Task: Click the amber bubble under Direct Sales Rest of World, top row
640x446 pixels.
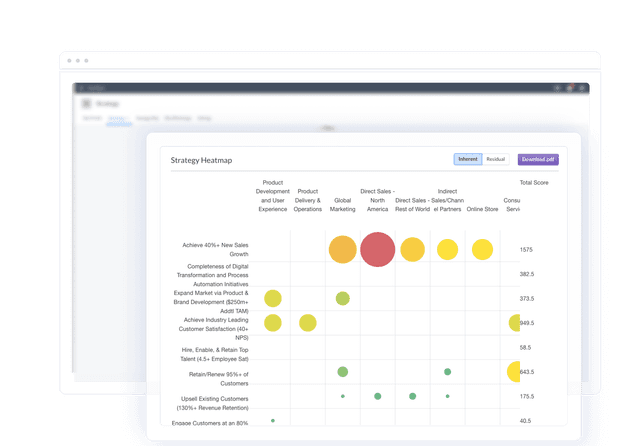Action: pos(412,249)
